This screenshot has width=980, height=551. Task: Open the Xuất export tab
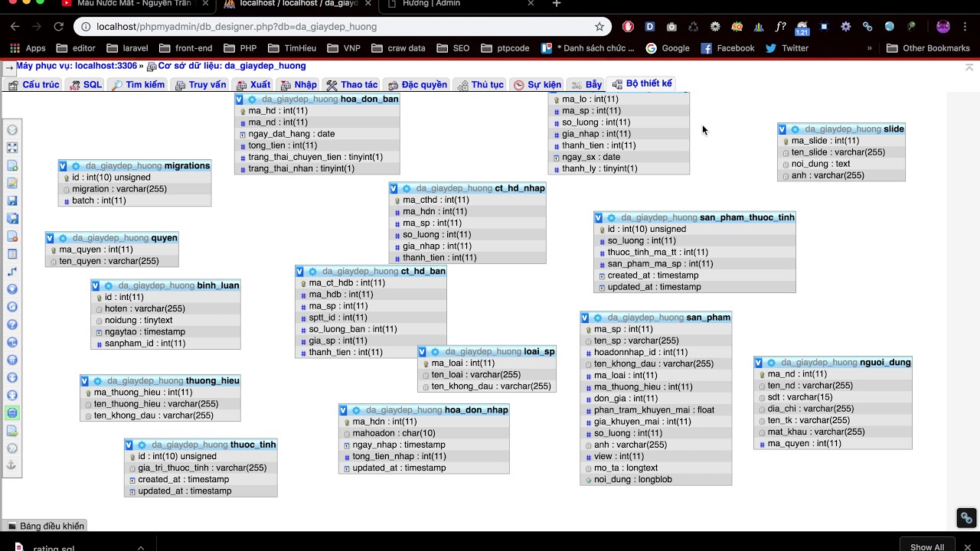pos(253,85)
